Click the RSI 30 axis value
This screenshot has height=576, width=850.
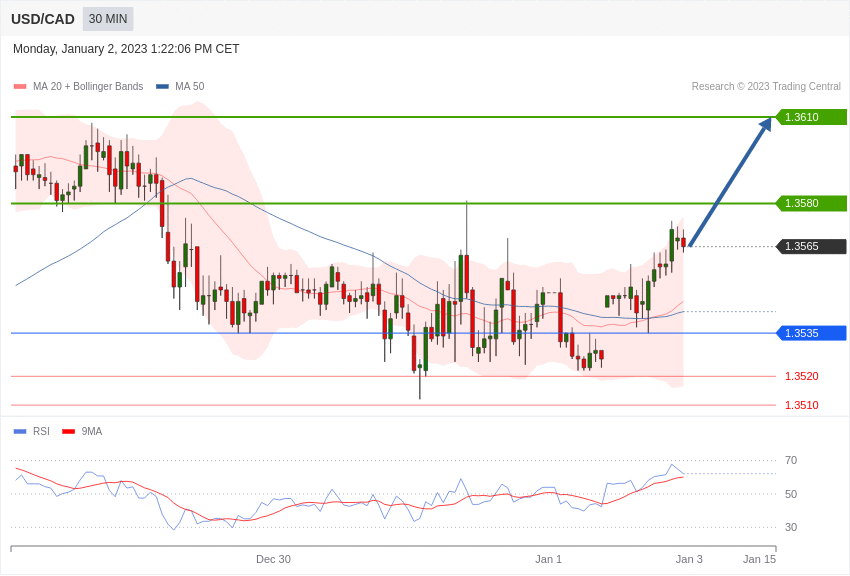point(791,527)
